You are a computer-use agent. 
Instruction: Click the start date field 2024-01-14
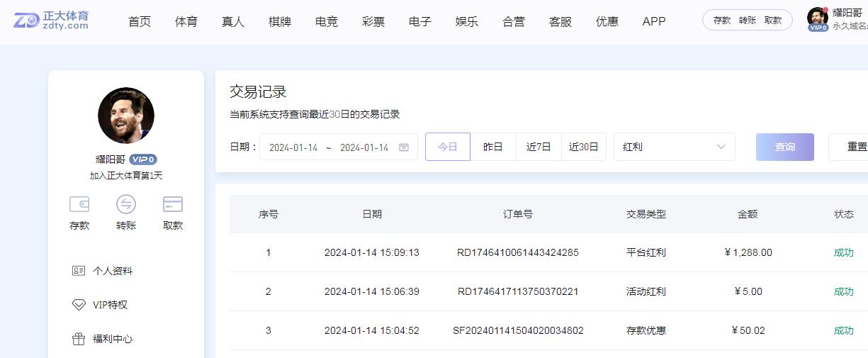(x=293, y=147)
